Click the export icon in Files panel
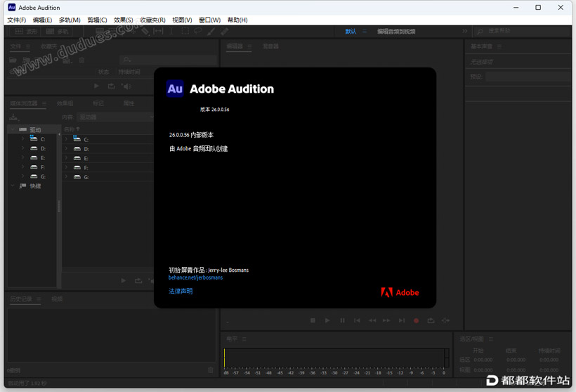The image size is (576, 392). 111,86
